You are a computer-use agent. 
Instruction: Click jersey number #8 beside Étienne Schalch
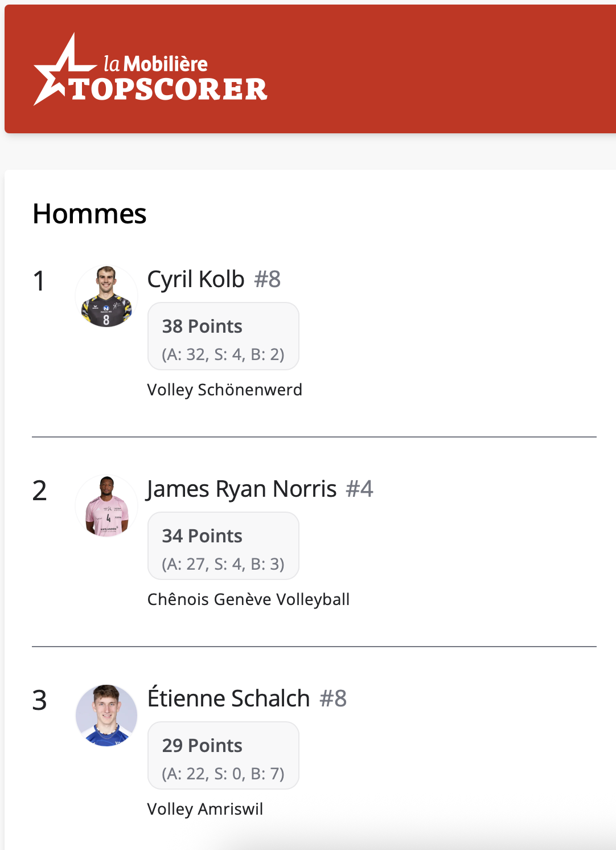333,698
